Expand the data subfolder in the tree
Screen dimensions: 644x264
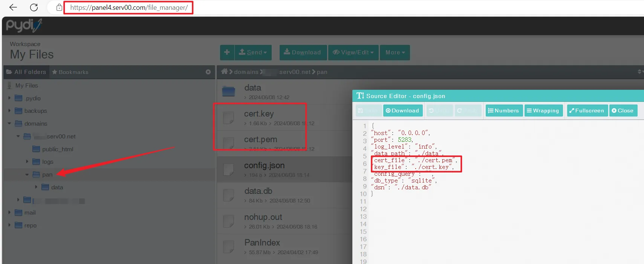[36, 187]
